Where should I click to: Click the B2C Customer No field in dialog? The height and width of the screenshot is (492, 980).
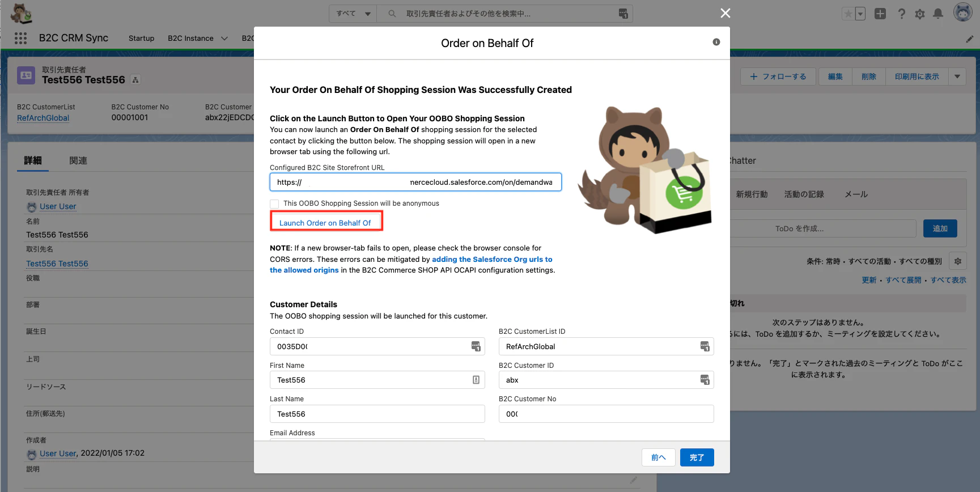pyautogui.click(x=606, y=414)
